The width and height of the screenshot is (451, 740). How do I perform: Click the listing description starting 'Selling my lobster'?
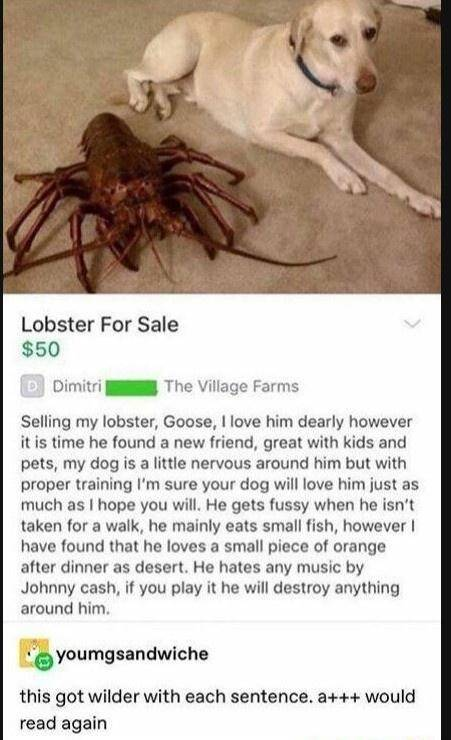pyautogui.click(x=219, y=515)
